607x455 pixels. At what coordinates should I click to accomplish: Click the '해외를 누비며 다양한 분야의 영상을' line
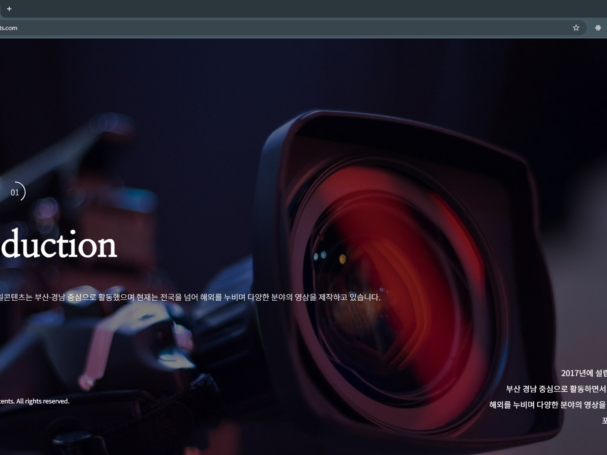548,405
